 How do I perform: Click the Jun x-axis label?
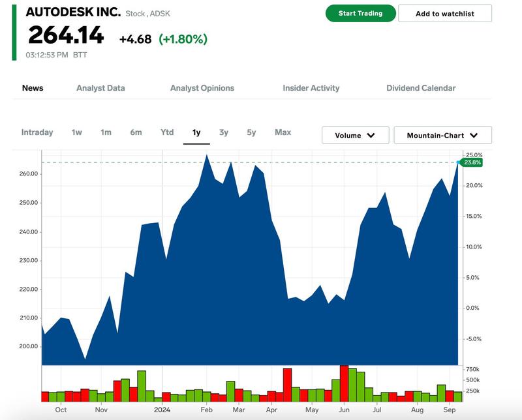point(344,410)
